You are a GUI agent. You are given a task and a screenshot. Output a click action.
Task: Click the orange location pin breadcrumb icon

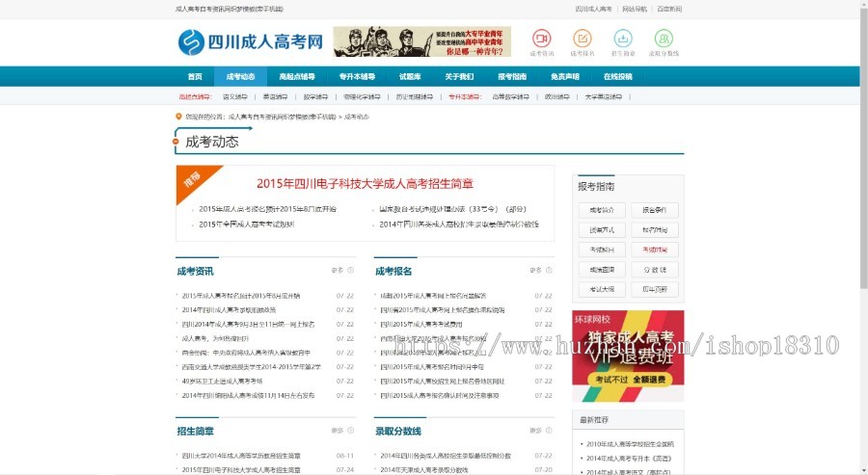[x=178, y=117]
